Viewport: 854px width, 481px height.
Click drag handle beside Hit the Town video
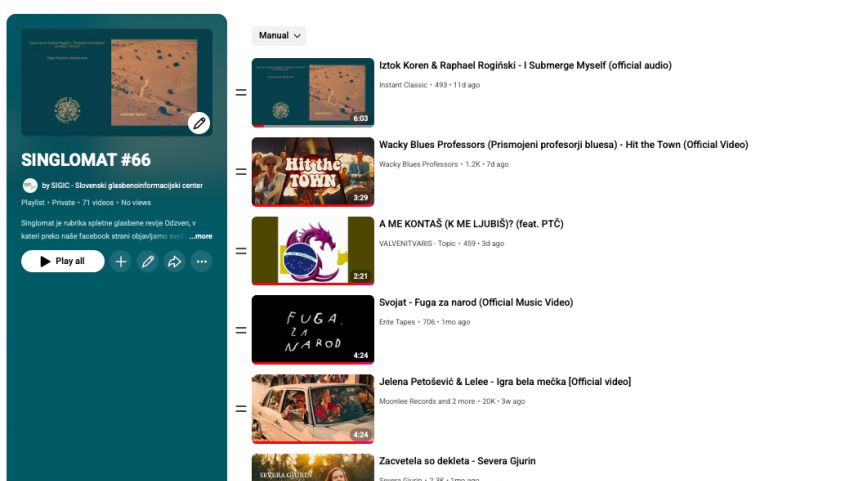click(x=241, y=172)
